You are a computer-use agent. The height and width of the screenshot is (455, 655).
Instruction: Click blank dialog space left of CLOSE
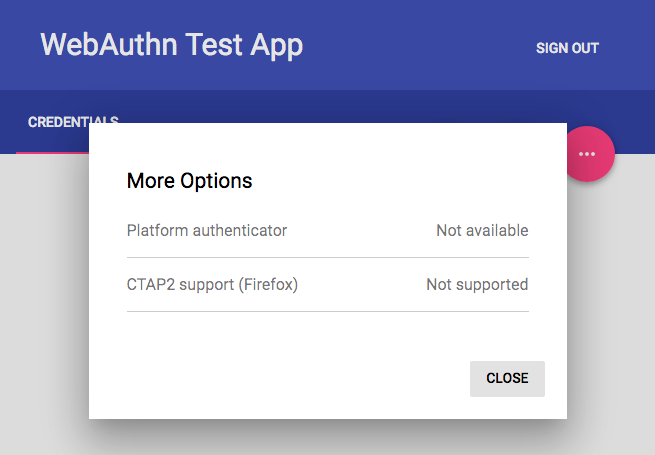[x=280, y=379]
